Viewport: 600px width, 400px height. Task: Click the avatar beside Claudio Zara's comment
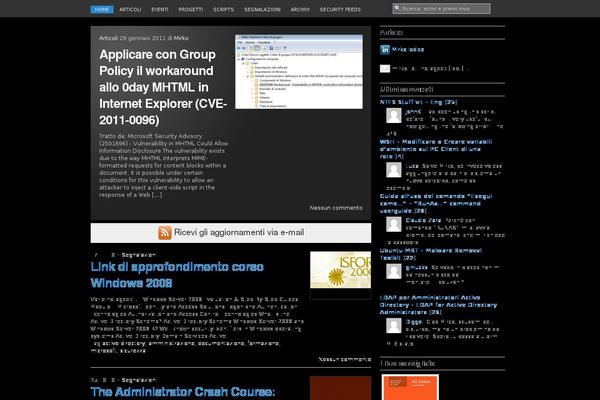[394, 224]
